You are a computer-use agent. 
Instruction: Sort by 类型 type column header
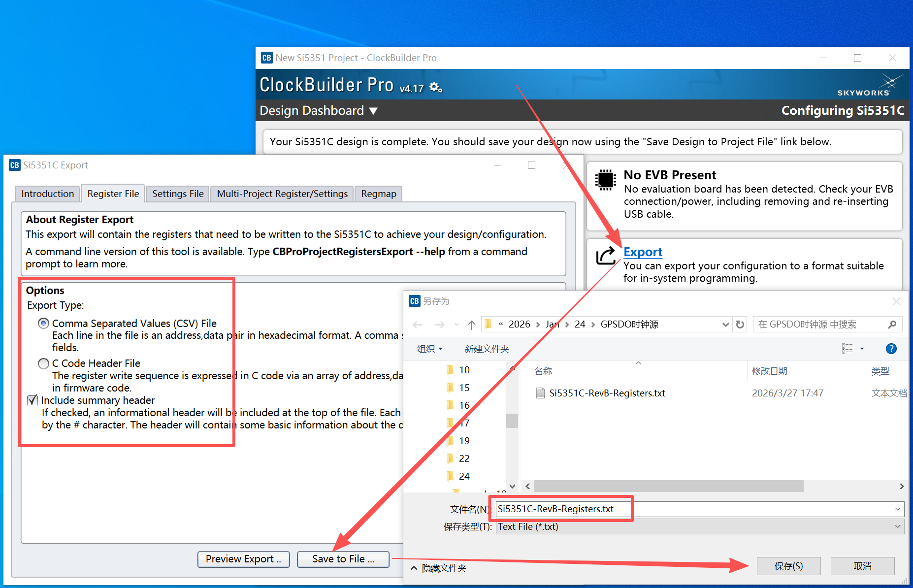point(880,371)
